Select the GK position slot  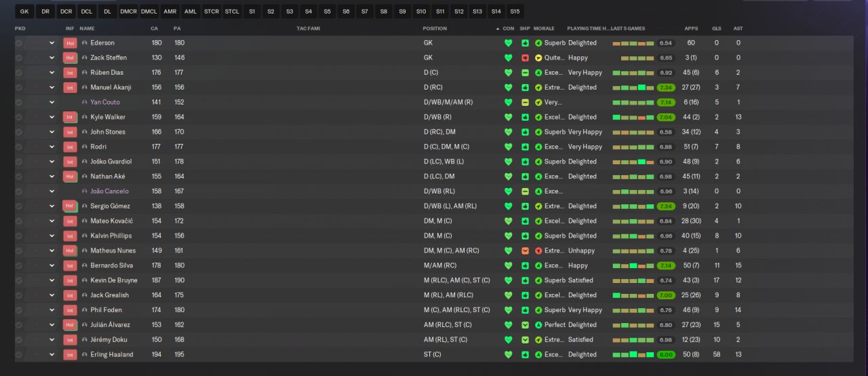[x=24, y=12]
